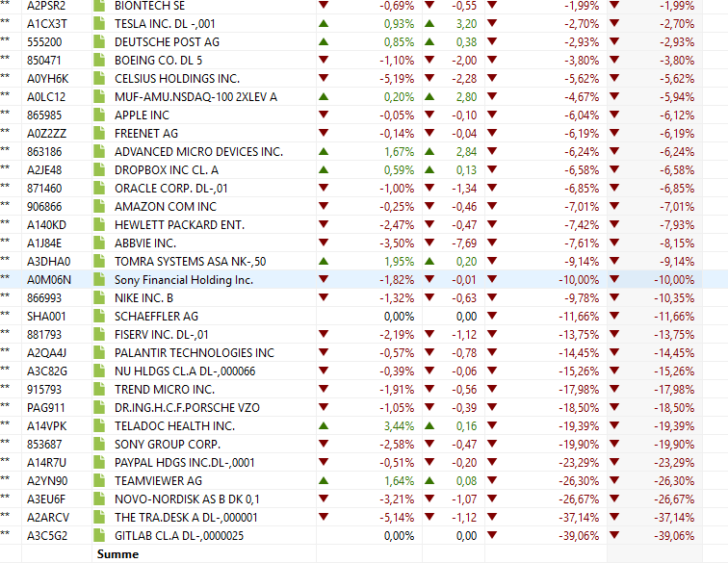Select WKN code PAG911

click(45, 408)
